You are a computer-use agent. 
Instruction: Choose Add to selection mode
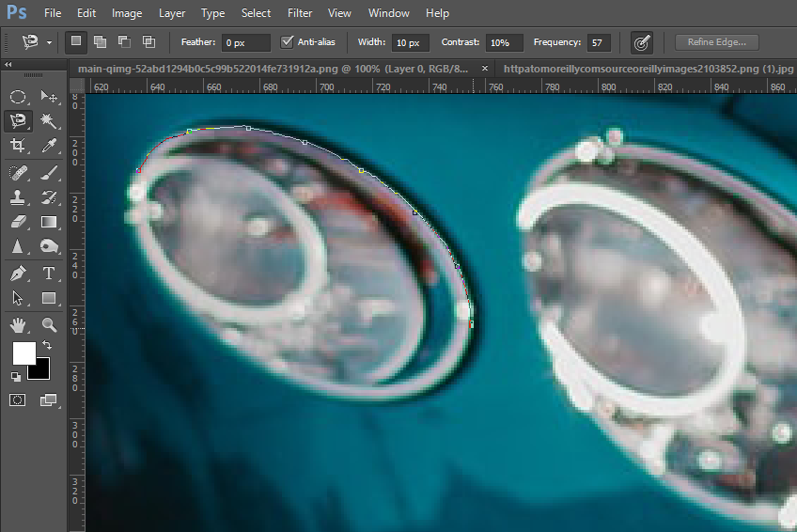pyautogui.click(x=101, y=41)
